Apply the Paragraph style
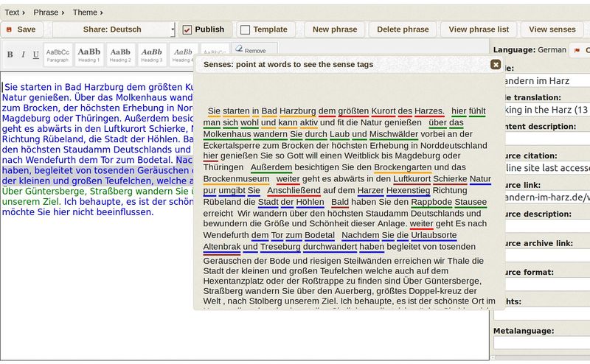Viewport: 590px width, 364px height. [x=58, y=54]
